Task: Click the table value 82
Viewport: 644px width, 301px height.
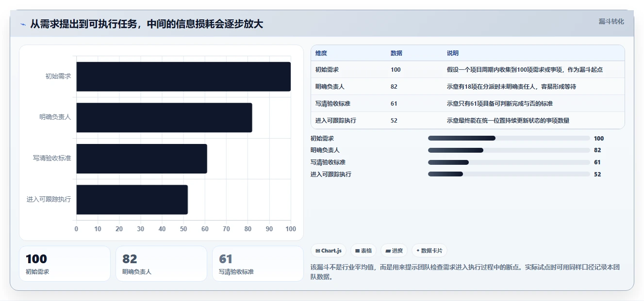Action: coord(394,87)
